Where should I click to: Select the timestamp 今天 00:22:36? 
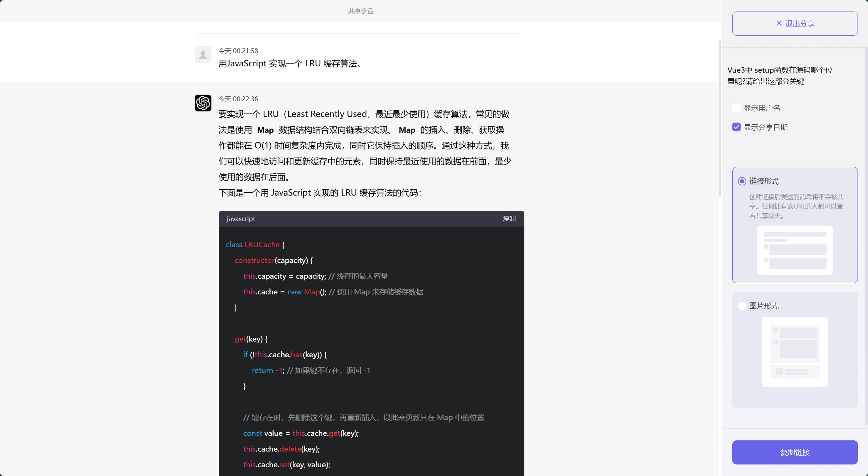pyautogui.click(x=238, y=98)
